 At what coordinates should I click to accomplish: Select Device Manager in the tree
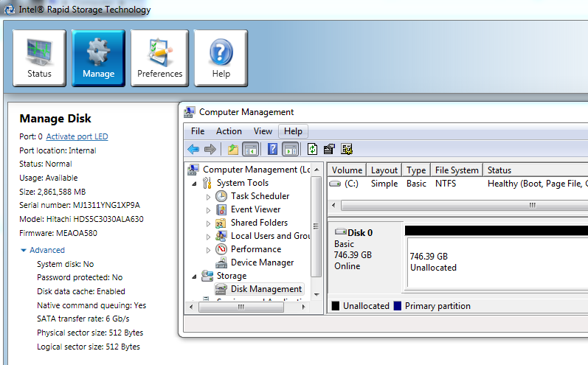pyautogui.click(x=262, y=263)
